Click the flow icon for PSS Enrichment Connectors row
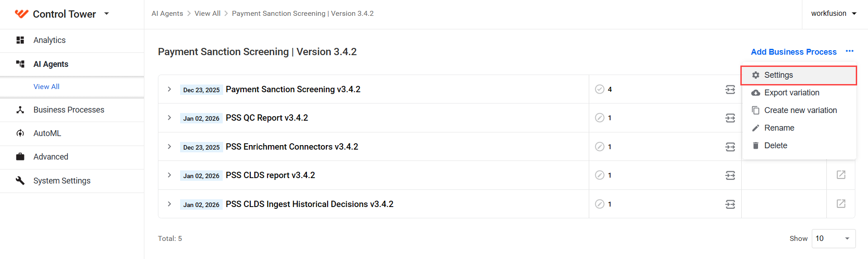Screen dimensions: 868x259 (730, 147)
